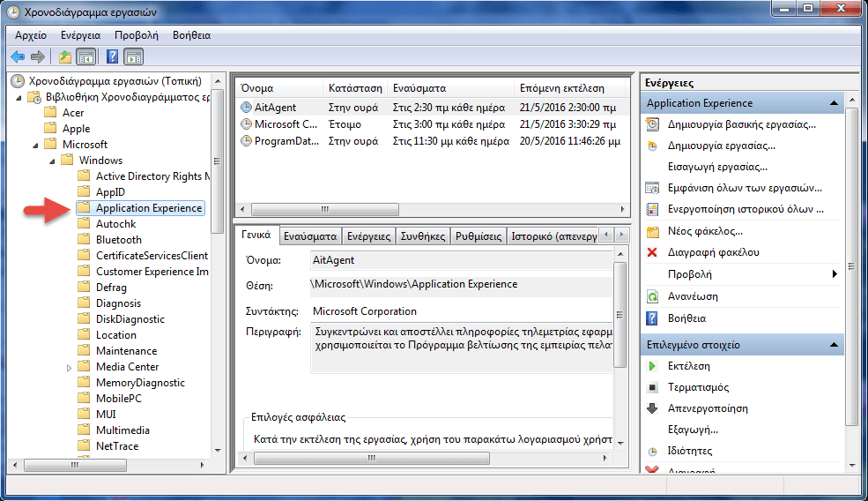Stop the task with the 'Τερματισμός' icon
The width and height of the screenshot is (868, 501).
[653, 387]
